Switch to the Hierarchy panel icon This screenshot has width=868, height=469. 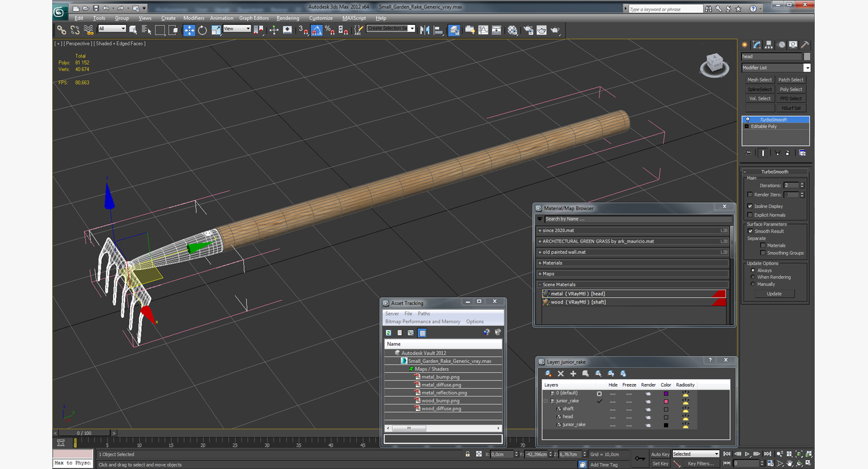tap(769, 45)
